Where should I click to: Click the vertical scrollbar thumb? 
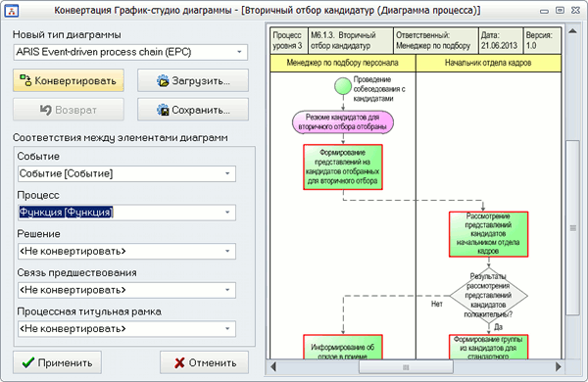[x=572, y=228]
